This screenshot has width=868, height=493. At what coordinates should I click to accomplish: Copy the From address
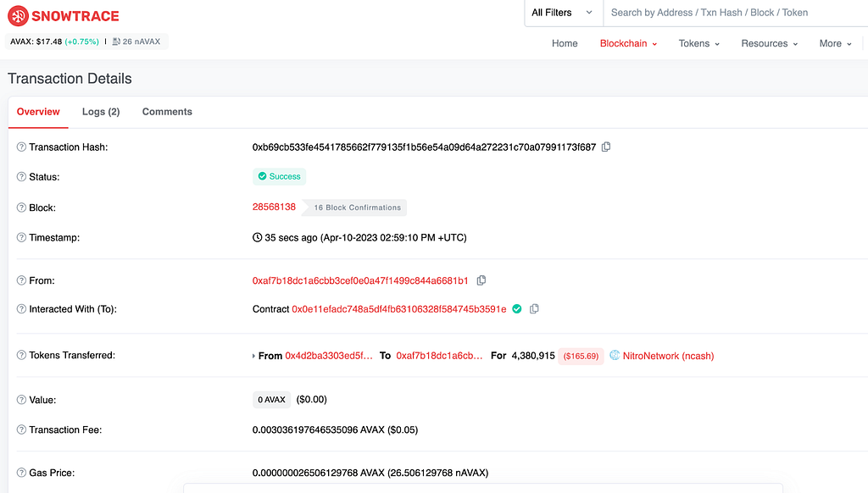(x=481, y=280)
